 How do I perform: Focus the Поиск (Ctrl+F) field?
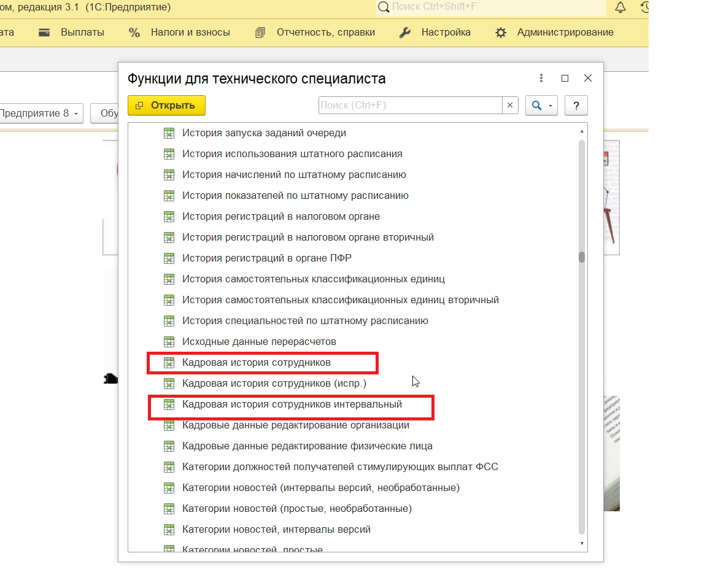(411, 105)
